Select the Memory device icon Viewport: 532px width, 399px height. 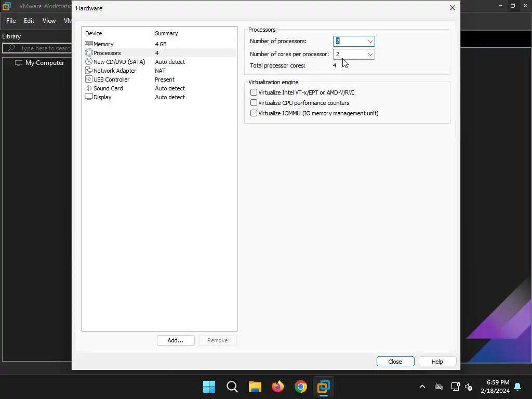(x=88, y=44)
